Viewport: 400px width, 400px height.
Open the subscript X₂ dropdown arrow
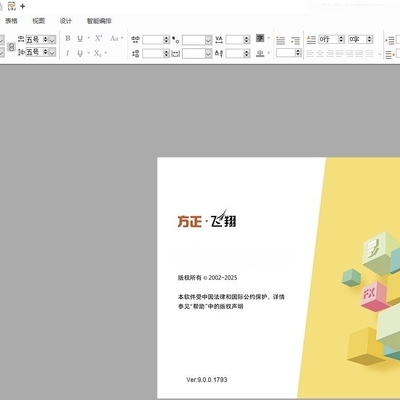point(106,53)
